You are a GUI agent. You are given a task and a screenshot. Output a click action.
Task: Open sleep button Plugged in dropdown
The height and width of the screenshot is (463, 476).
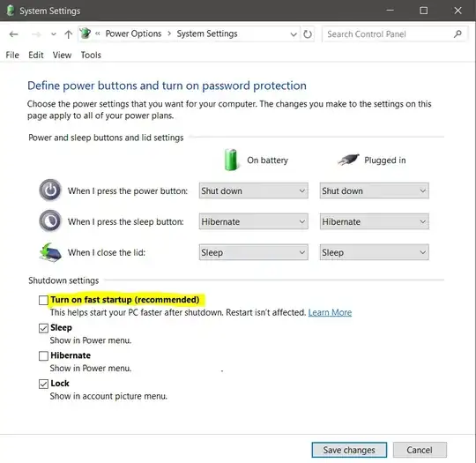(x=374, y=221)
